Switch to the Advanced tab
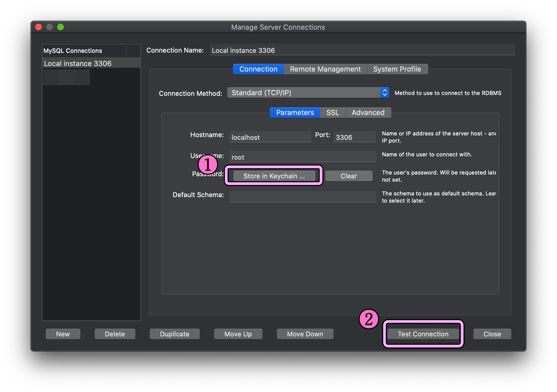The height and width of the screenshot is (392, 557). pyautogui.click(x=368, y=113)
